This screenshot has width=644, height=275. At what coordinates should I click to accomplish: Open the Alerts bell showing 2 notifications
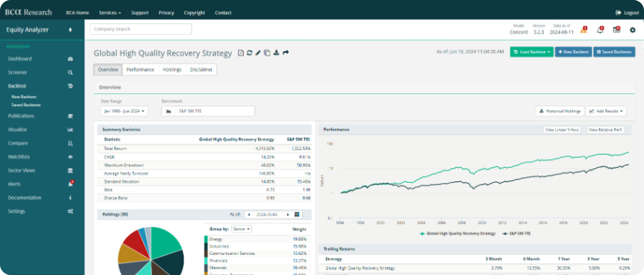click(70, 184)
